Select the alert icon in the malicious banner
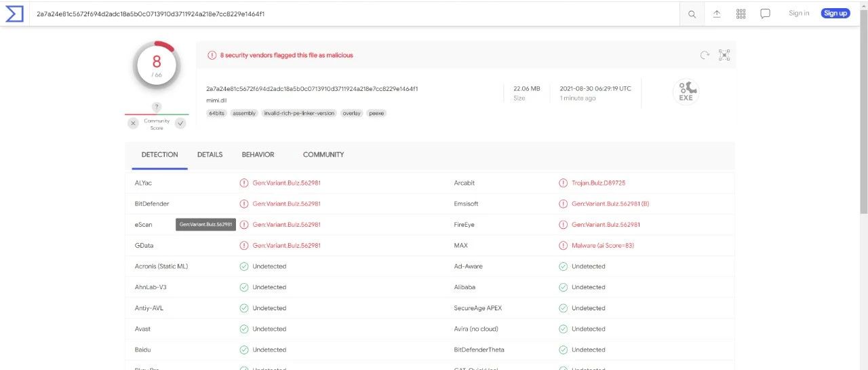The height and width of the screenshot is (370, 868). click(x=212, y=55)
